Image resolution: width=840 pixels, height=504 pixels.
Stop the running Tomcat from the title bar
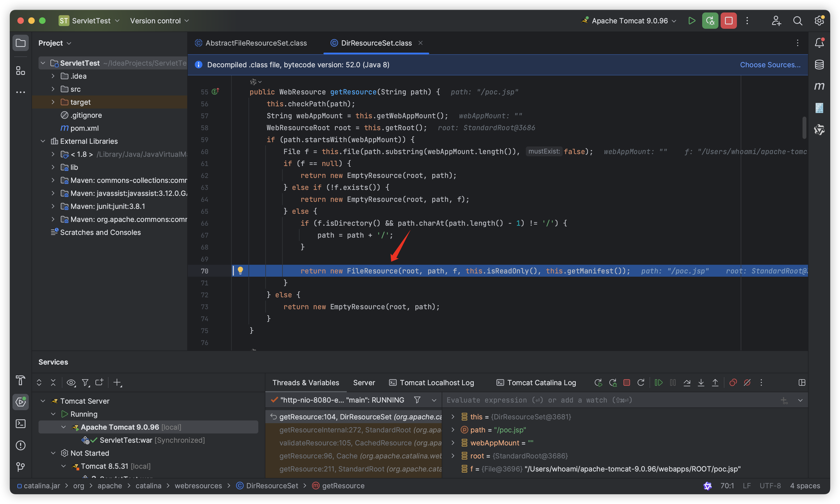click(728, 21)
